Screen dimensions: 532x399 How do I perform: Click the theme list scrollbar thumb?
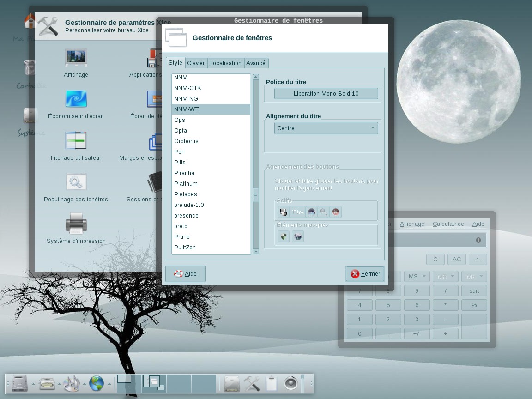[256, 195]
